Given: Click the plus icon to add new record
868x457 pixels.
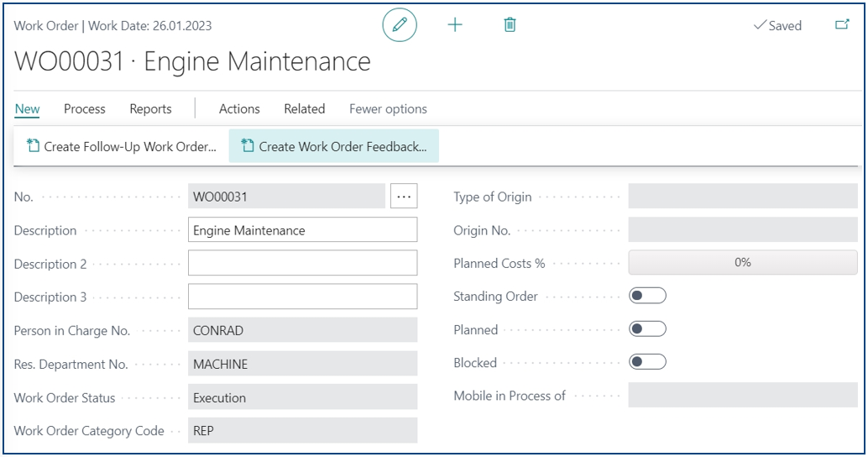Looking at the screenshot, I should (x=454, y=25).
